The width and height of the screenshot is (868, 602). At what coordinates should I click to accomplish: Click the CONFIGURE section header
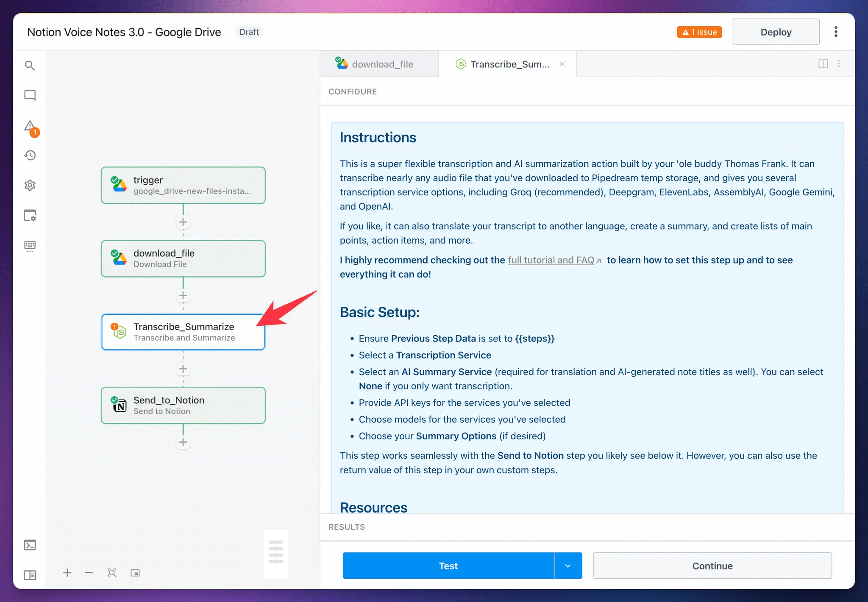pos(353,92)
